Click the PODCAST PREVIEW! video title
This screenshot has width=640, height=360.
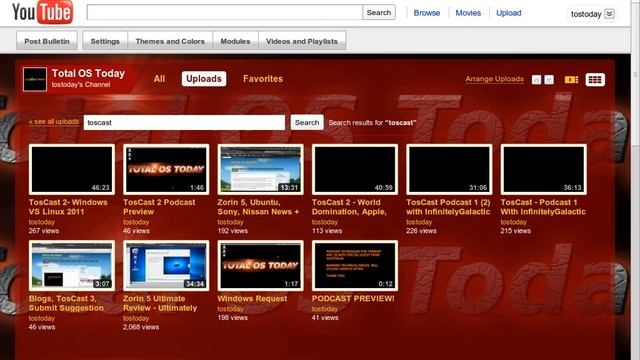click(353, 299)
